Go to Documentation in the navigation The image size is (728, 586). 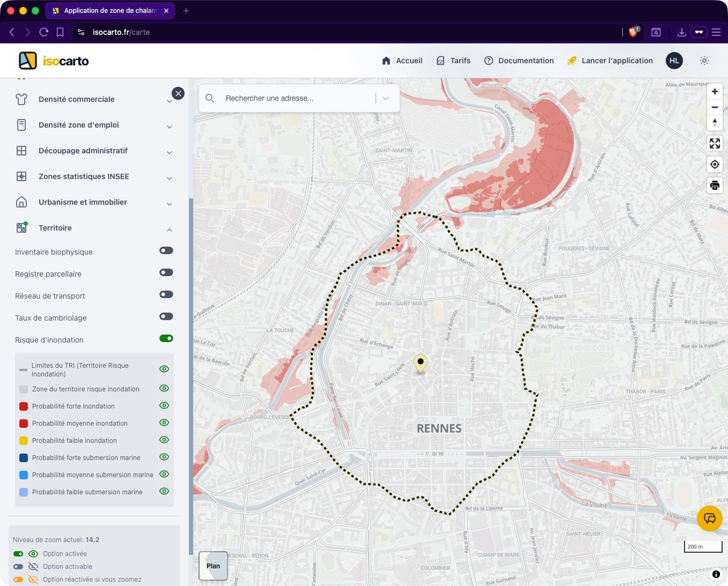click(x=519, y=61)
